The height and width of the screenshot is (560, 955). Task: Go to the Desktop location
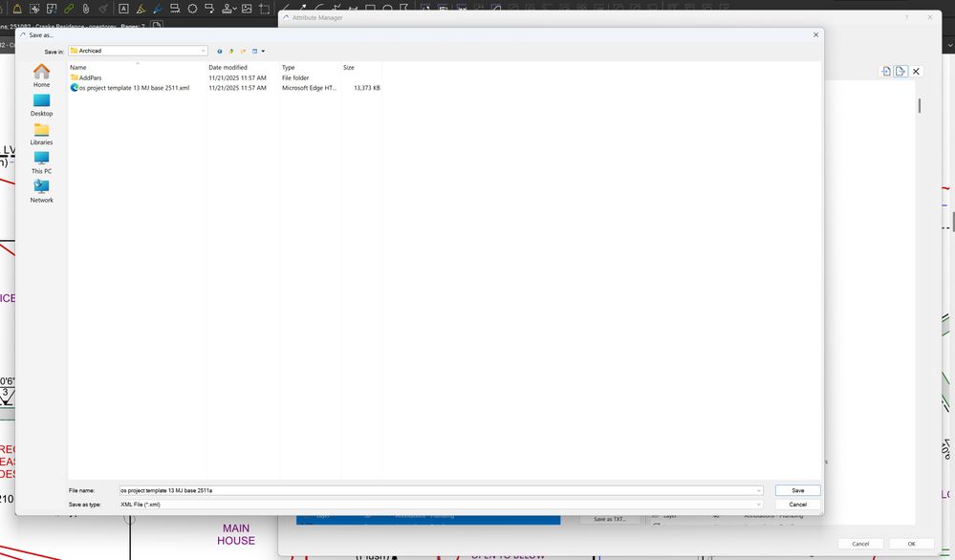point(41,105)
